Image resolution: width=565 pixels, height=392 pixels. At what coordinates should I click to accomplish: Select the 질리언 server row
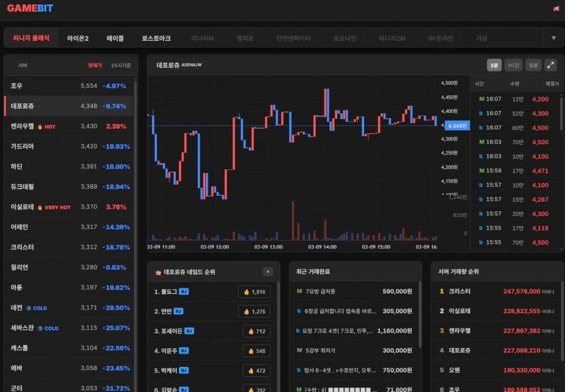pyautogui.click(x=68, y=267)
